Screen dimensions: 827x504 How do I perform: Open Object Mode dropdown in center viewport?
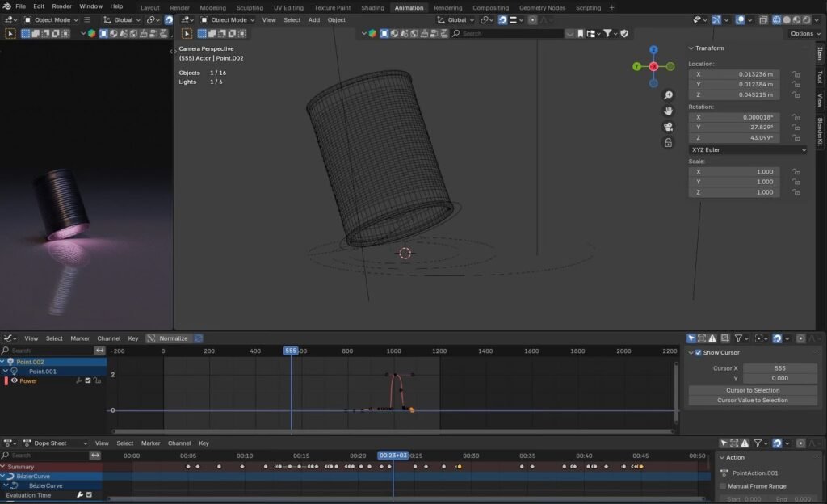click(x=227, y=20)
